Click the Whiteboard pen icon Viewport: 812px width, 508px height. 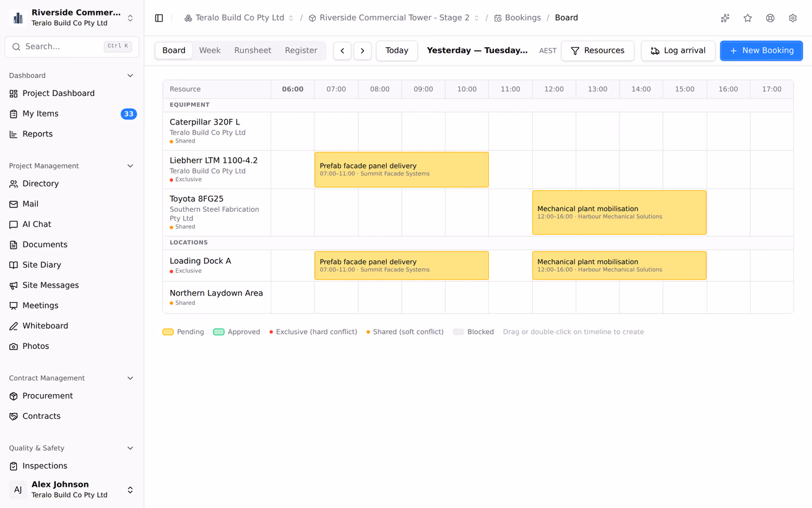(x=14, y=326)
